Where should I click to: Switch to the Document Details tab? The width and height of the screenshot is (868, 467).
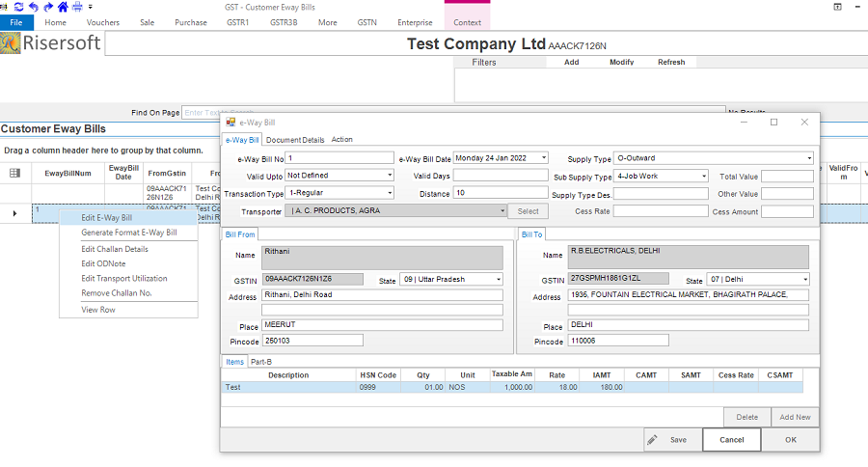coord(295,140)
